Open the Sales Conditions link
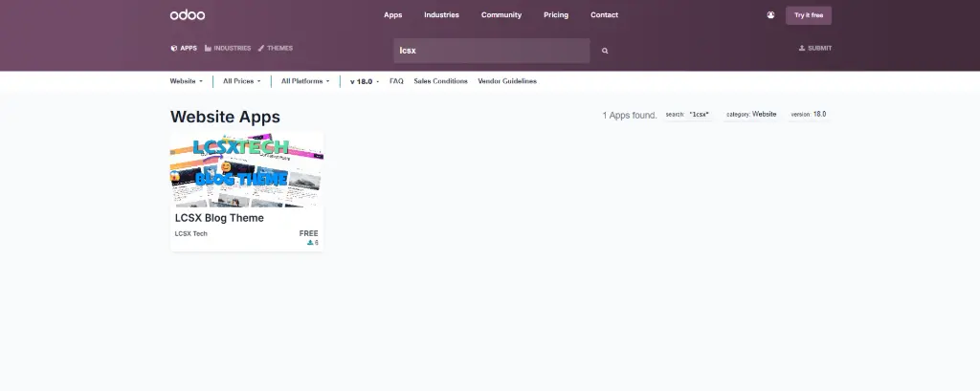 440,81
